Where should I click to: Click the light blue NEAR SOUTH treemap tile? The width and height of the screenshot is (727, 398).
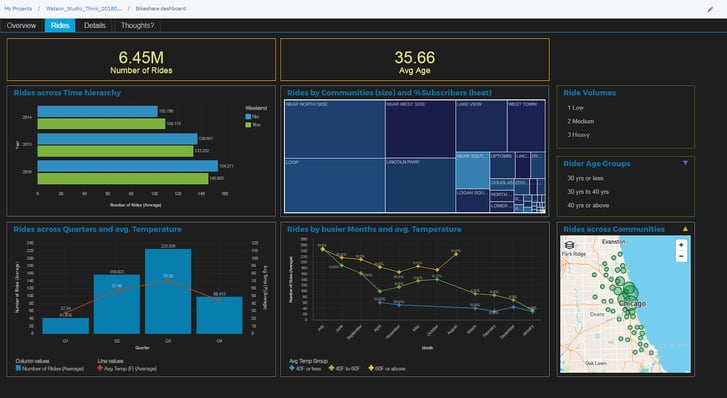pyautogui.click(x=472, y=170)
